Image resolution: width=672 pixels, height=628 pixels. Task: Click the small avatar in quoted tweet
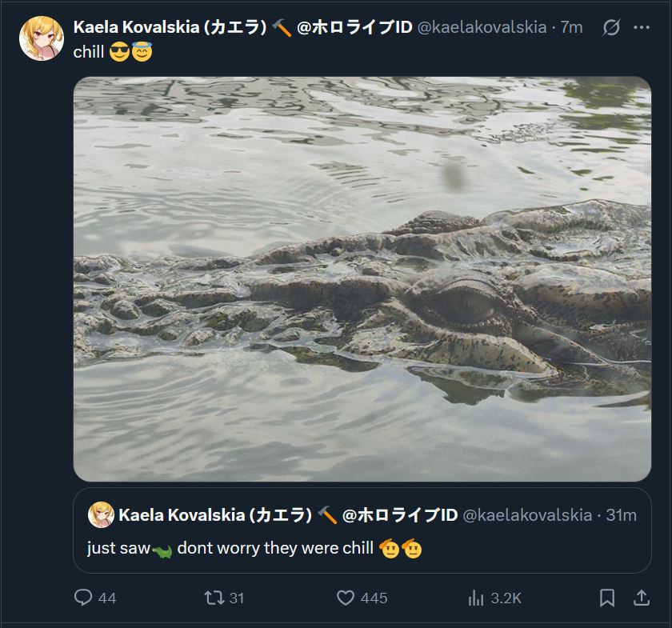[101, 514]
